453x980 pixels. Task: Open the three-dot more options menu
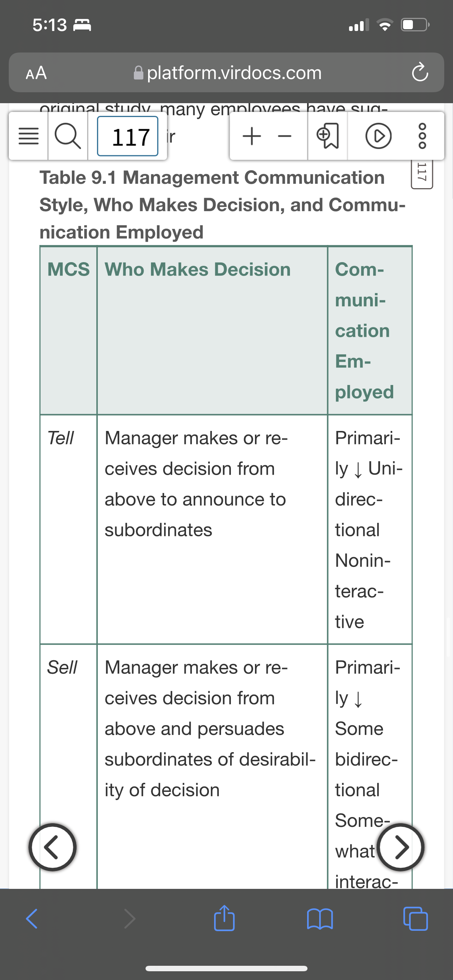point(423,136)
